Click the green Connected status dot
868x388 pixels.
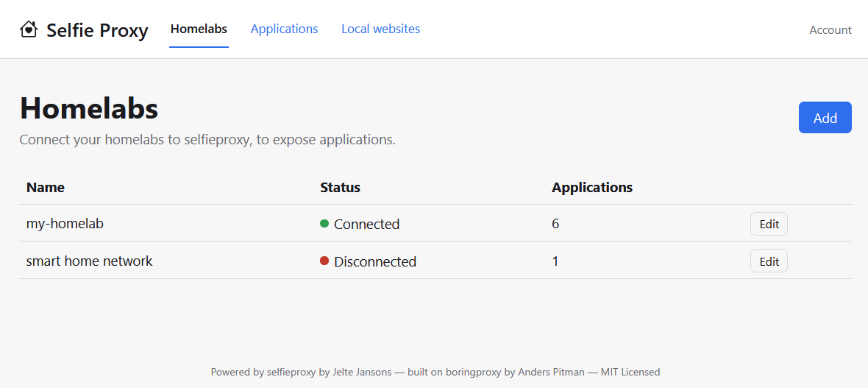(324, 223)
